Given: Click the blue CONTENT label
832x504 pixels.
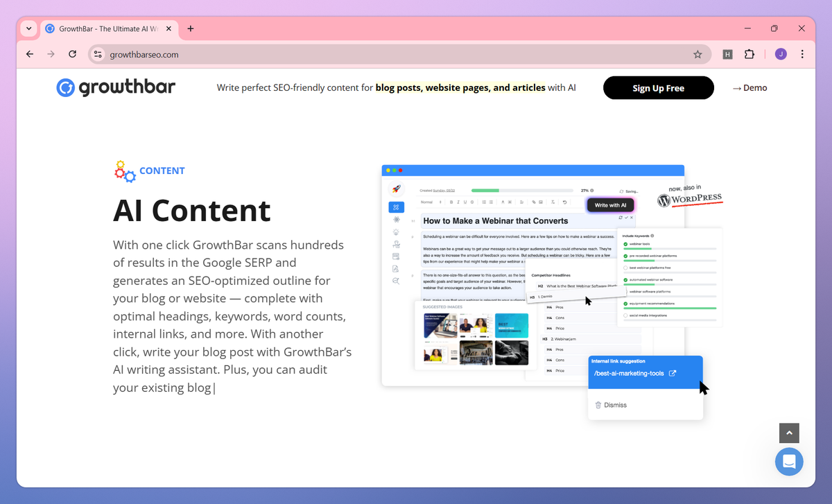Looking at the screenshot, I should (x=162, y=171).
